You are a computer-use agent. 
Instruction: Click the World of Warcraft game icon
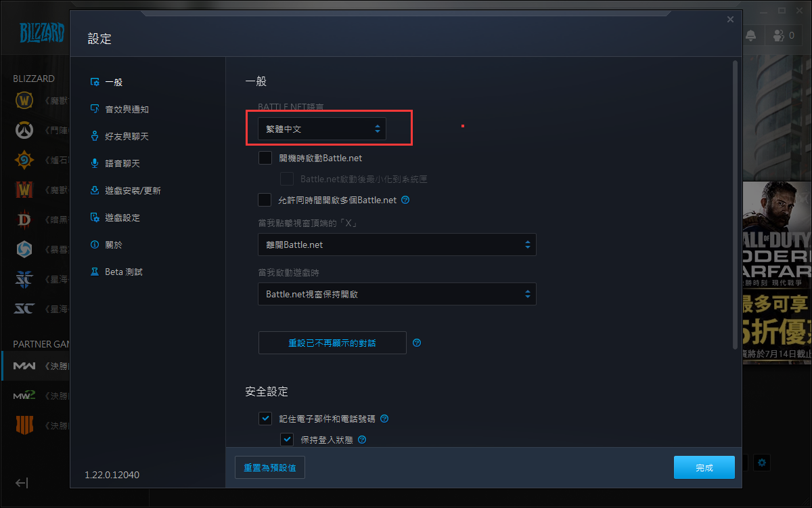coord(24,101)
